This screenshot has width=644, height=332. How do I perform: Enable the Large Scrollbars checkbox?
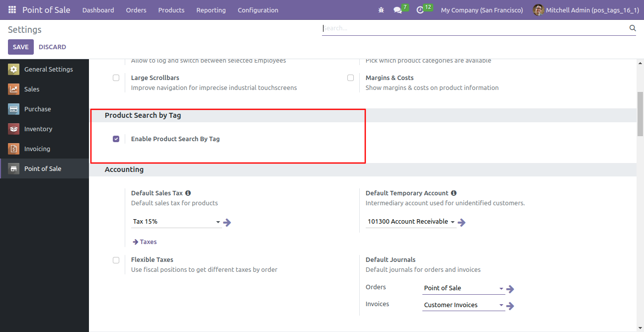coord(116,78)
